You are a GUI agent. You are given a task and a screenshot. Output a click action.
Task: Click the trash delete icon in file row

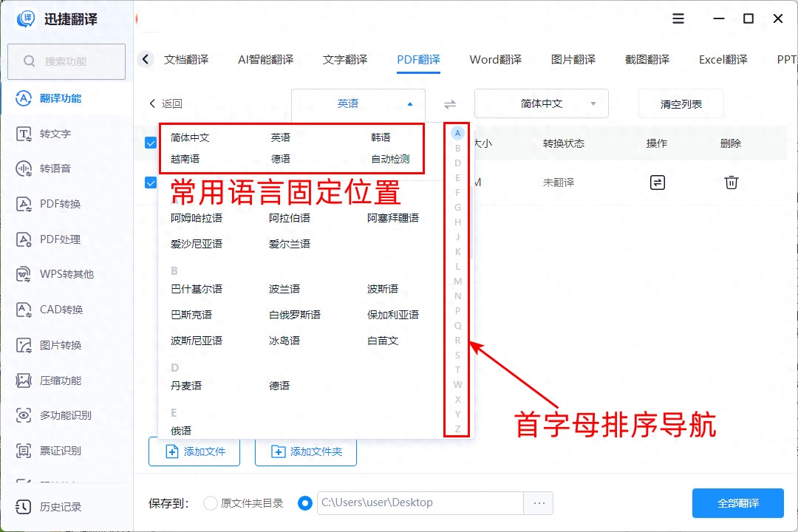pyautogui.click(x=731, y=183)
